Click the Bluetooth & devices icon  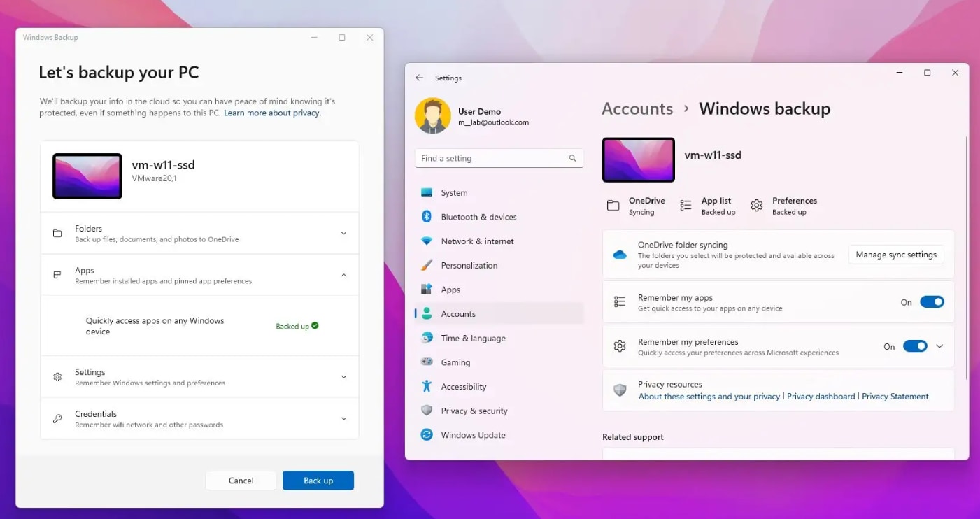[x=427, y=217]
